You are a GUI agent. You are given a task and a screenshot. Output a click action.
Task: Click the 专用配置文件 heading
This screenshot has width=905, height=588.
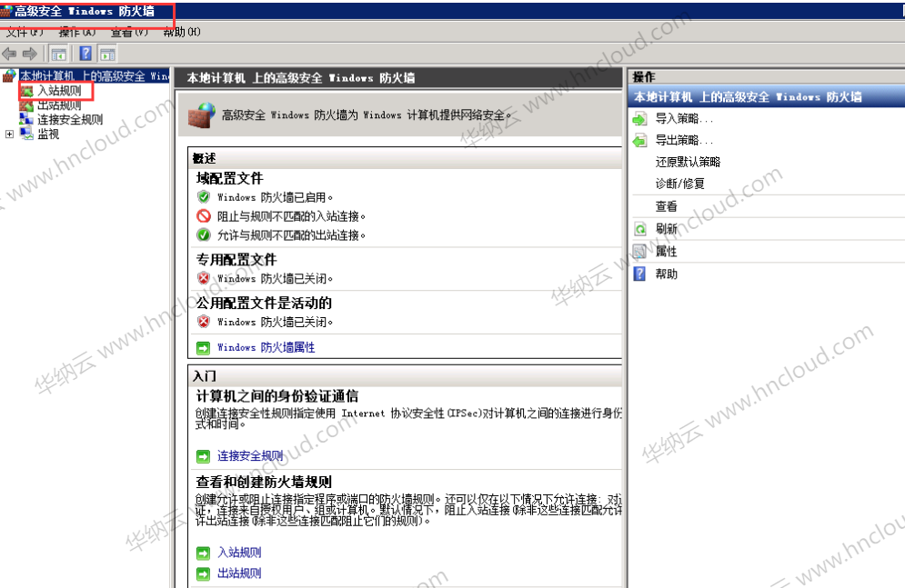pos(236,259)
